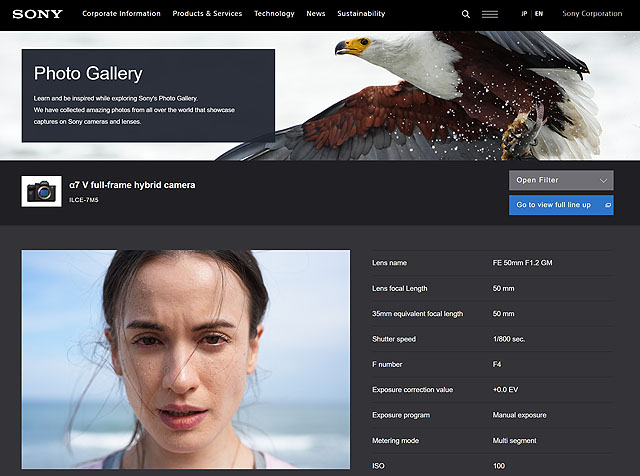Open Corporate Information menu
640x476 pixels.
121,14
